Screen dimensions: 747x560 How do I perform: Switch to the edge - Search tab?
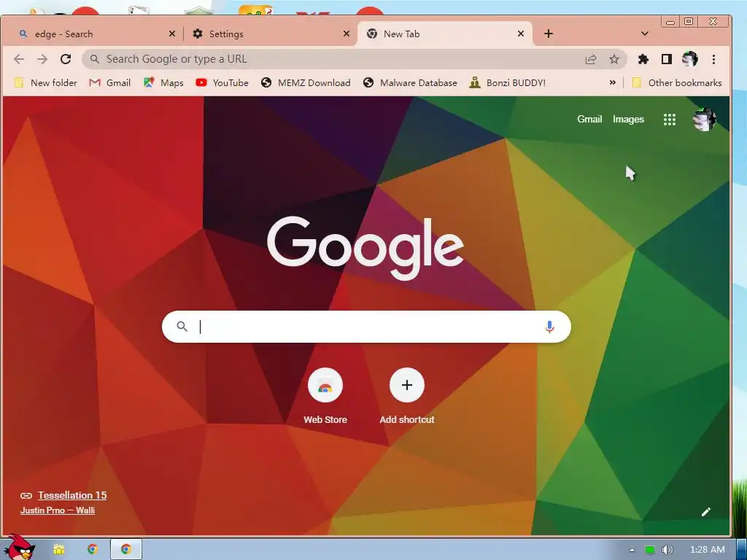click(x=96, y=34)
